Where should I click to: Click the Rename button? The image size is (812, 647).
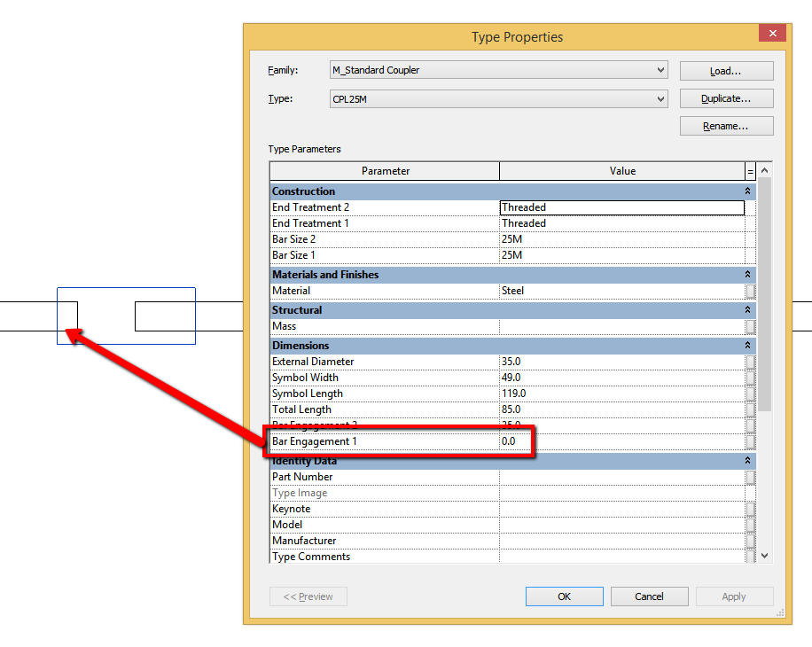pos(725,125)
